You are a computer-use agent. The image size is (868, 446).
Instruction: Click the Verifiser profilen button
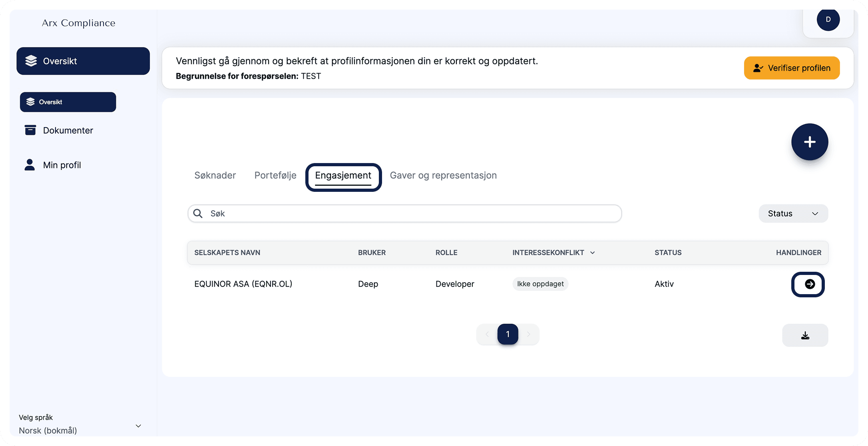point(791,68)
